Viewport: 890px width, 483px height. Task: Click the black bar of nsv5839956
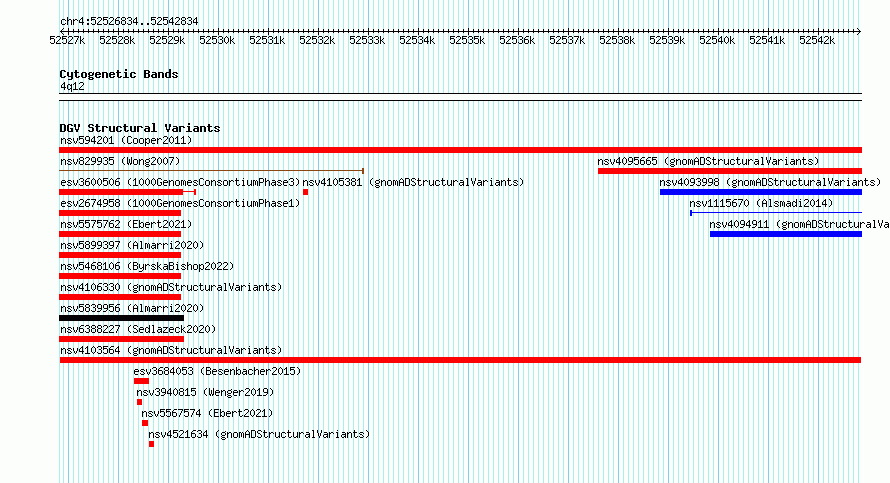pyautogui.click(x=121, y=318)
